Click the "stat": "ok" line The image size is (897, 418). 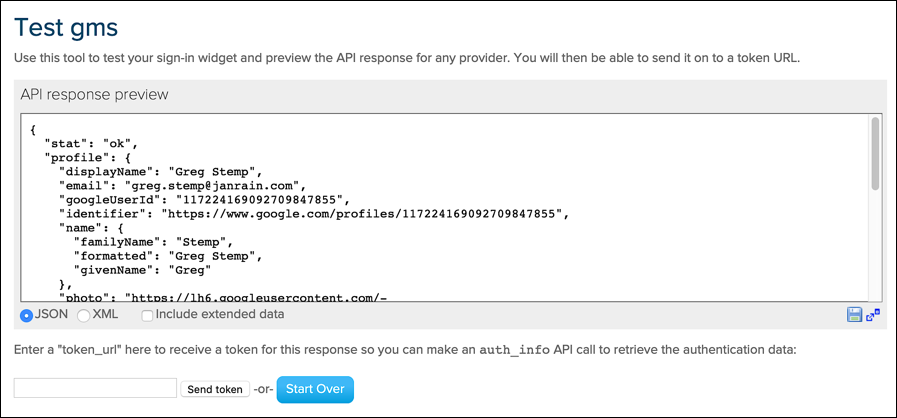point(91,143)
